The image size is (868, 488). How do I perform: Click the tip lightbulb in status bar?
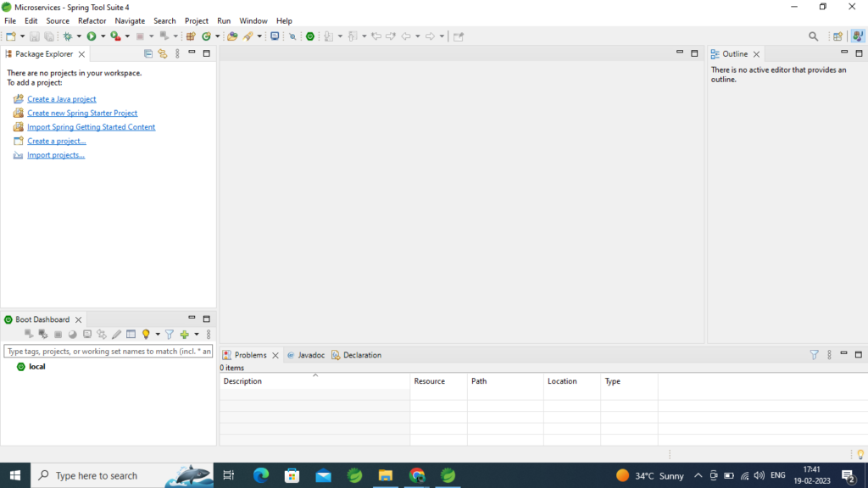[x=860, y=454]
